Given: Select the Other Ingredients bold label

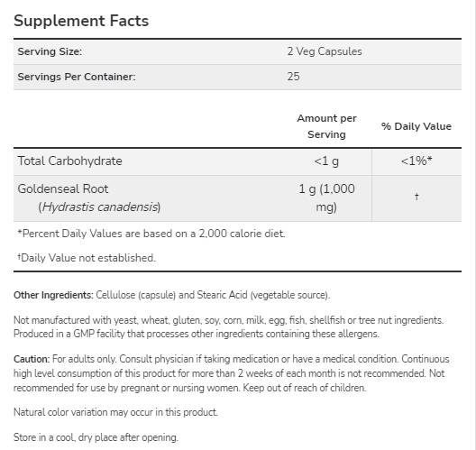Looking at the screenshot, I should click(x=53, y=295).
